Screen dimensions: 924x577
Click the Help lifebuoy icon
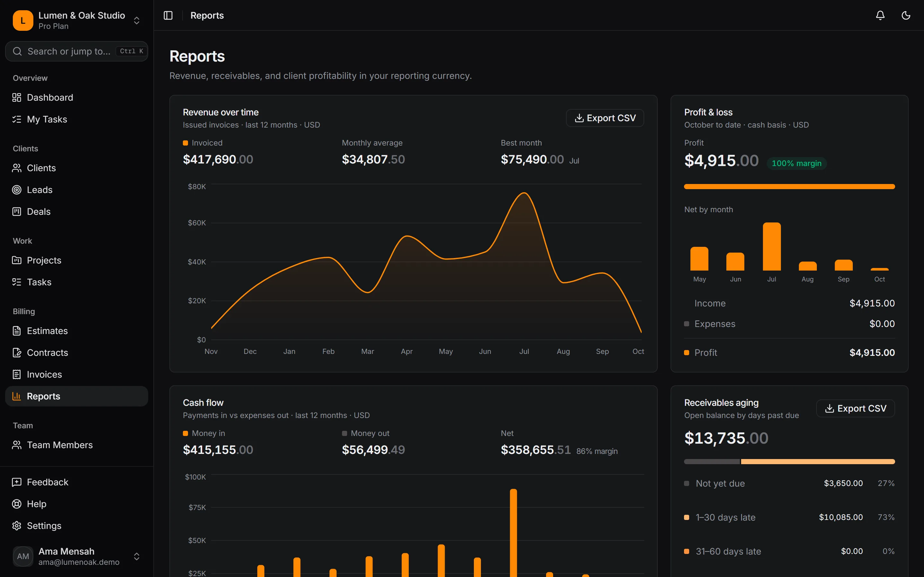click(16, 504)
